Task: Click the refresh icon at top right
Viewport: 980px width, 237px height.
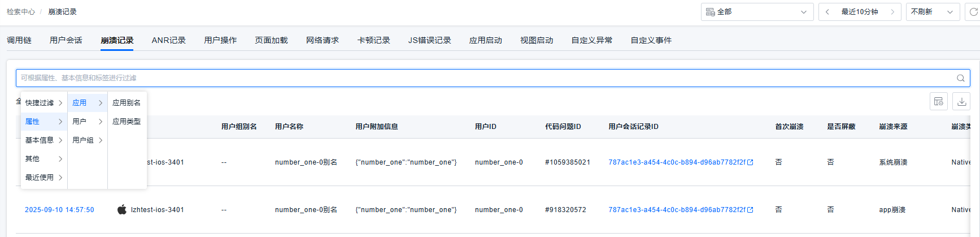Action: 973,12
